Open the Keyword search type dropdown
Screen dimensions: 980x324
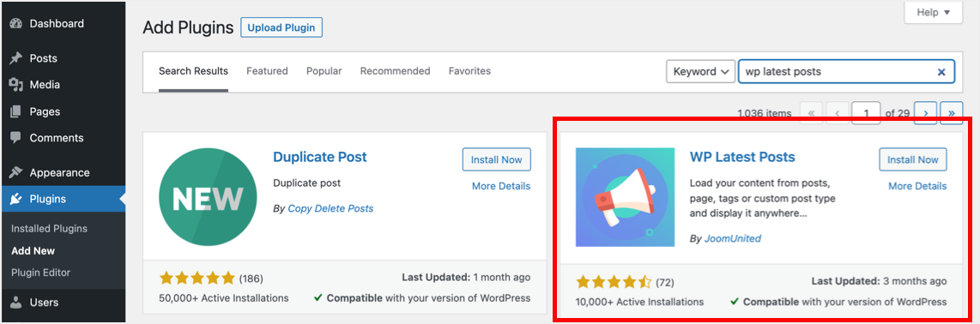[x=700, y=72]
